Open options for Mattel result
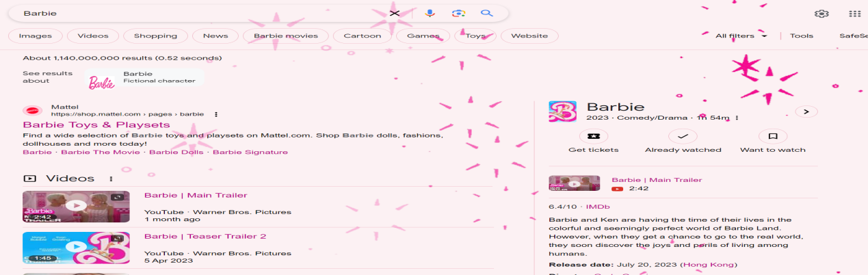This screenshot has width=868, height=275. [x=216, y=114]
